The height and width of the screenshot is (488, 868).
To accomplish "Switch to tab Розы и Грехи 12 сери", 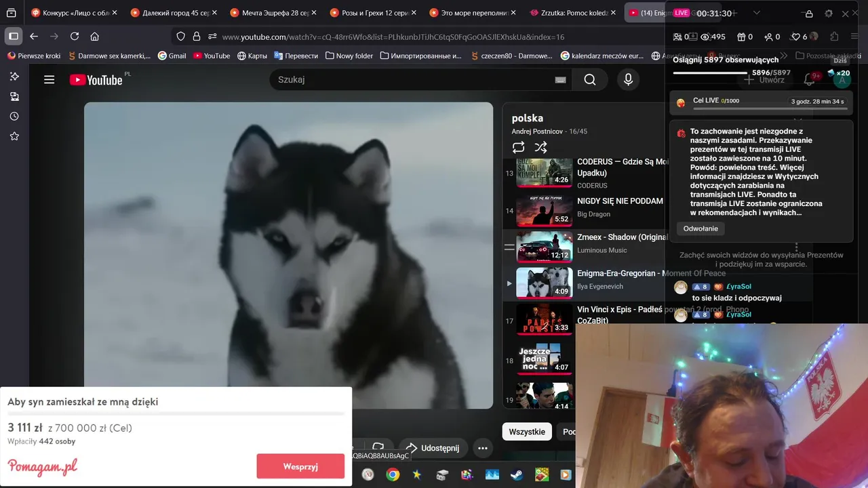I will [x=373, y=13].
